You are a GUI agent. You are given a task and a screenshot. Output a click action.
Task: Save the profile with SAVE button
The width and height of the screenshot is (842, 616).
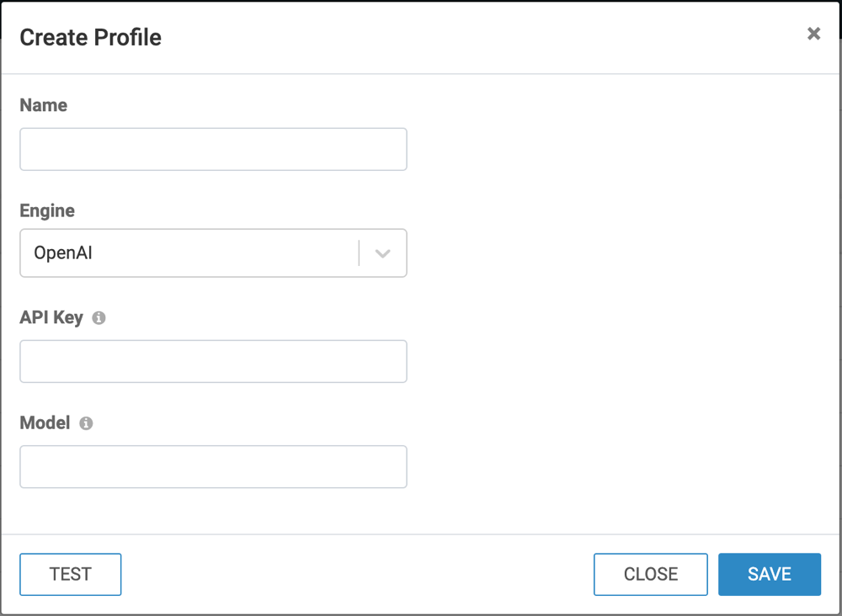(x=769, y=574)
